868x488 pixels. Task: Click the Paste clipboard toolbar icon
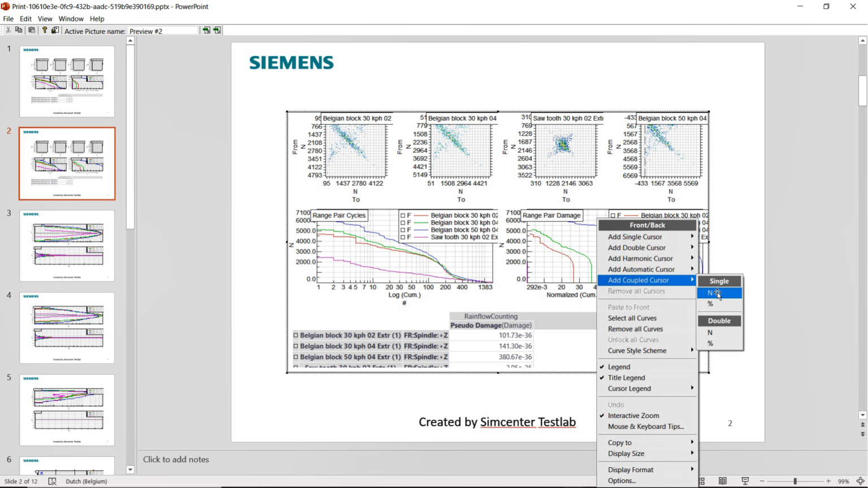click(32, 30)
